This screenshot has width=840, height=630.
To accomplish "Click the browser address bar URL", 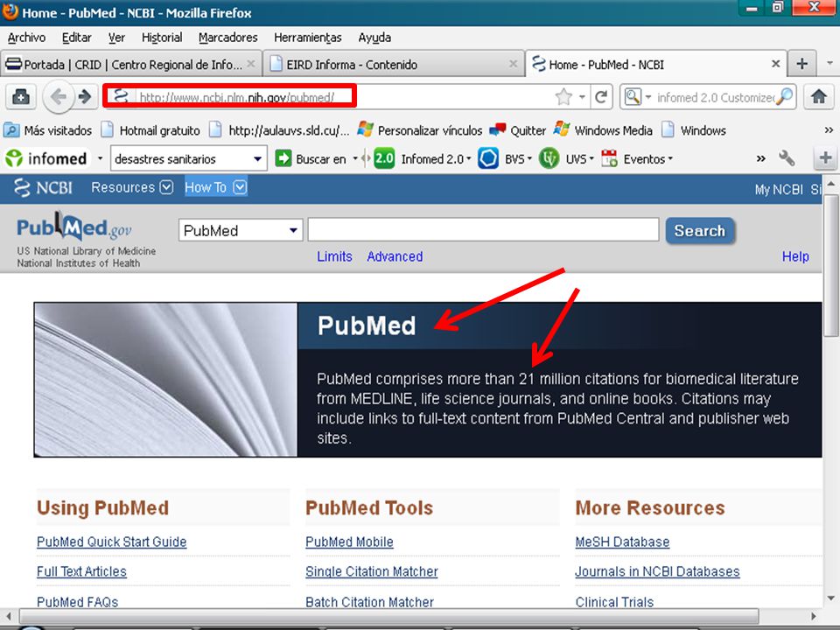I will click(x=237, y=97).
